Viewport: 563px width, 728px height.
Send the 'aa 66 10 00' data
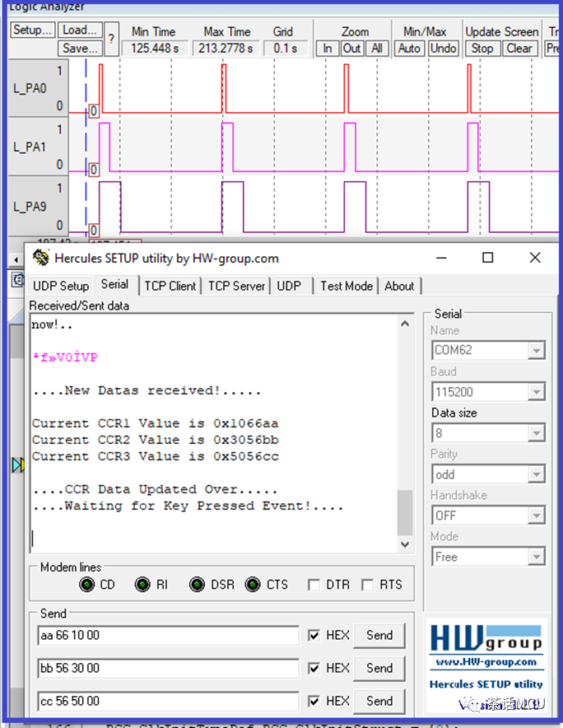tap(379, 635)
